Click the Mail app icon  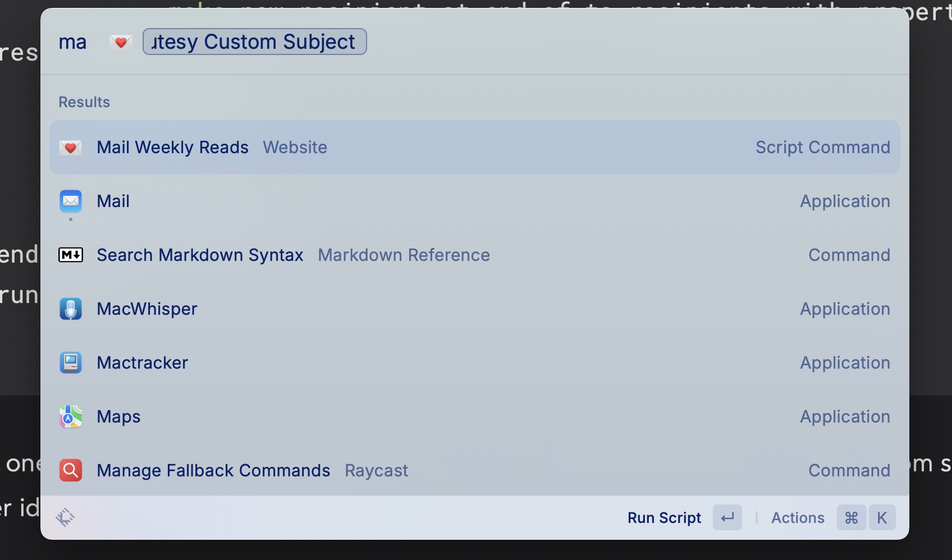(71, 201)
